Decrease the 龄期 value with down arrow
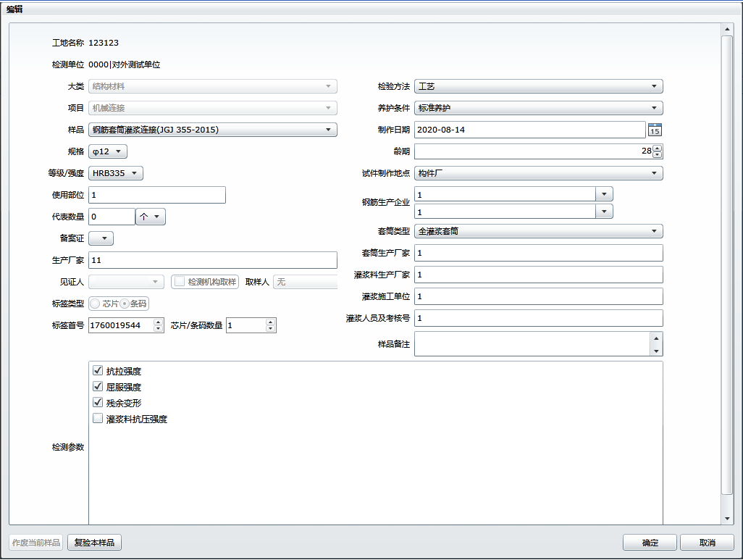Viewport: 743px width, 560px height. pyautogui.click(x=657, y=155)
